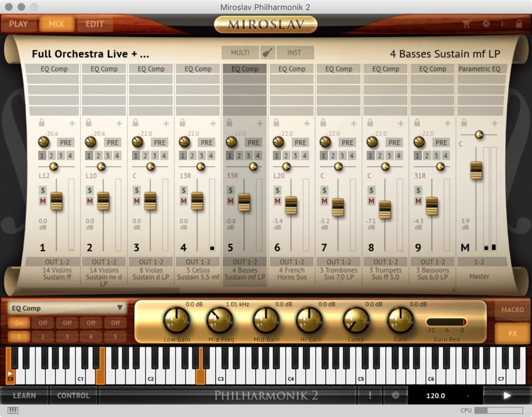Click the lock icon on channel 9
This screenshot has height=417, width=532.
point(417,123)
